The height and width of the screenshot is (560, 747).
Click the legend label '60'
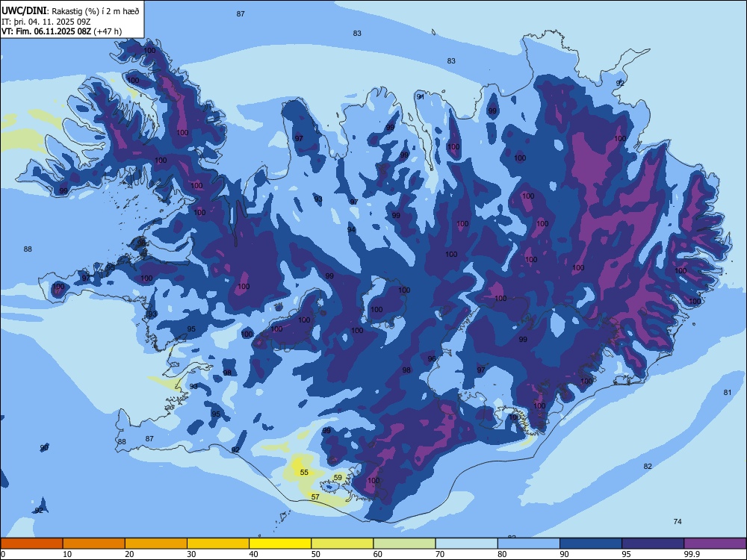378,554
